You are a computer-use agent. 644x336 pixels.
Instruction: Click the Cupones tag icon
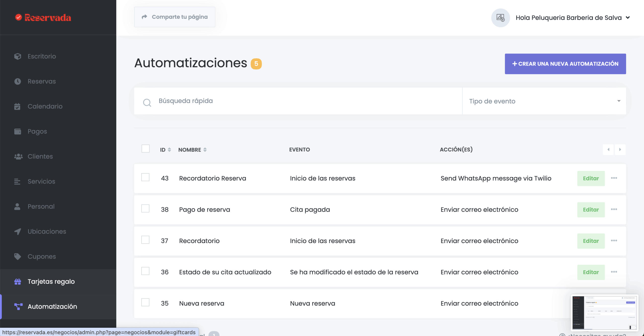18,256
